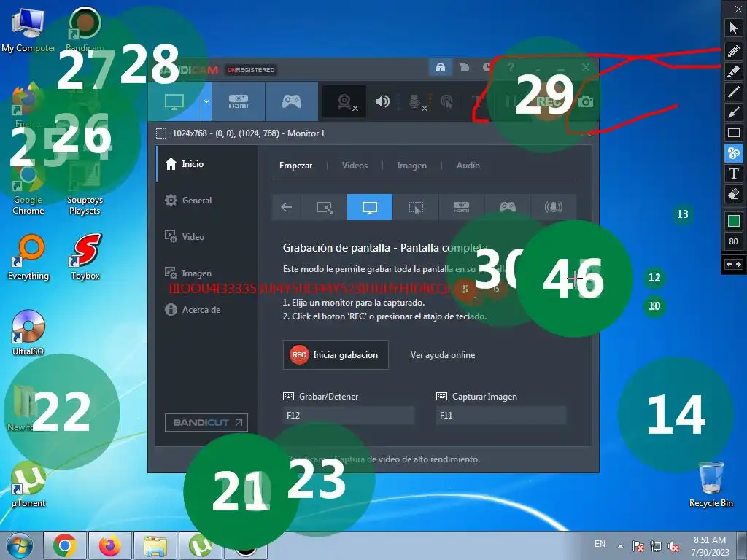Click the region selector icon beside 1024x768
The height and width of the screenshot is (560, 747).
161,133
